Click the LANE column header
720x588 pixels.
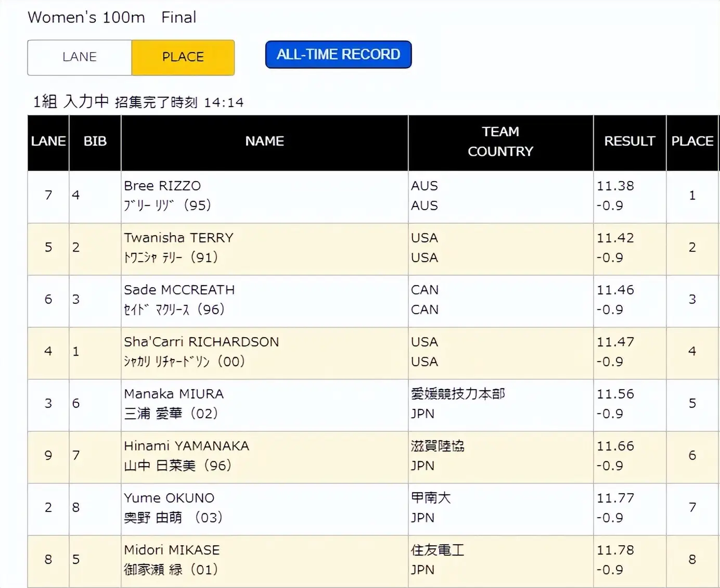48,142
